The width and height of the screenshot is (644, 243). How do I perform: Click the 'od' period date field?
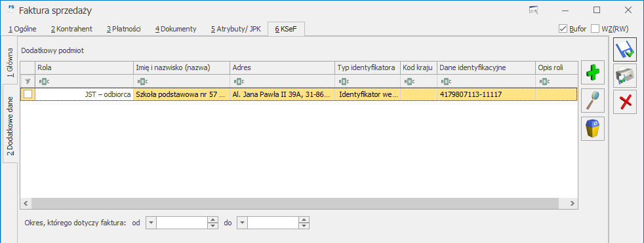pos(182,223)
